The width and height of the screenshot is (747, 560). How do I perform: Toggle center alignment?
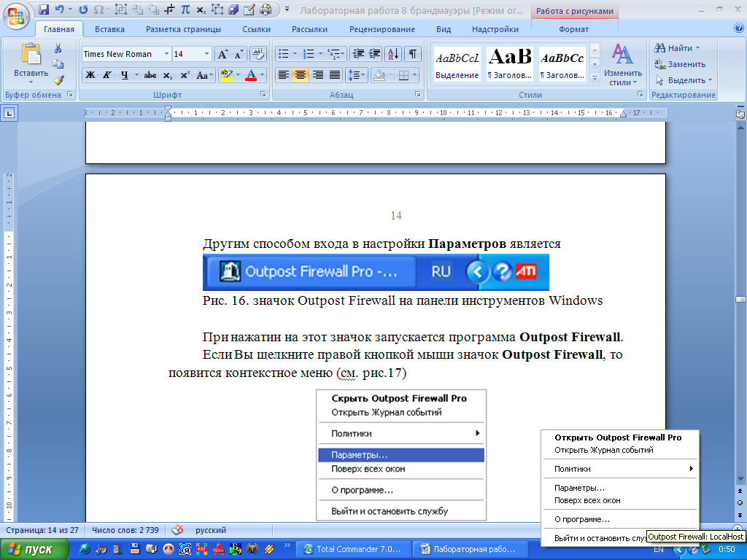pos(300,75)
